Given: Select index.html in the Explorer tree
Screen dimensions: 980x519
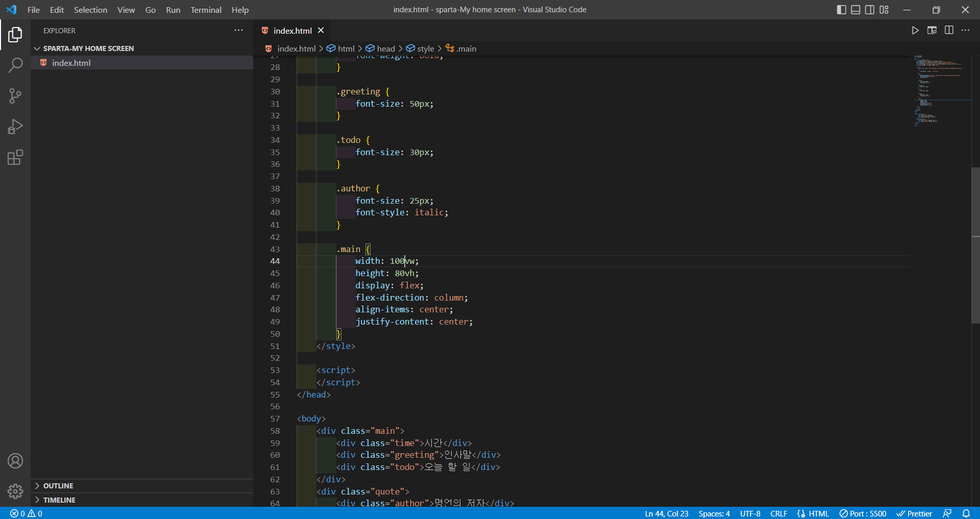Looking at the screenshot, I should pos(142,63).
